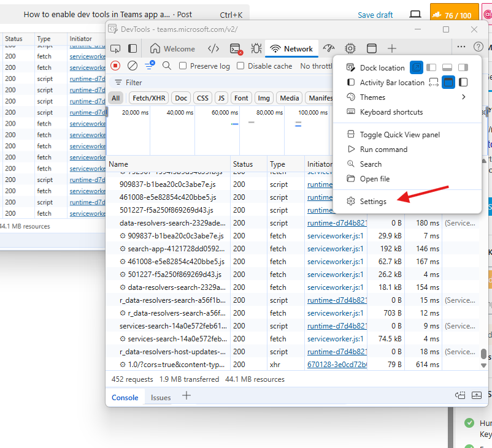The image size is (492, 448).
Task: Select Settings from the menu
Action: point(373,202)
